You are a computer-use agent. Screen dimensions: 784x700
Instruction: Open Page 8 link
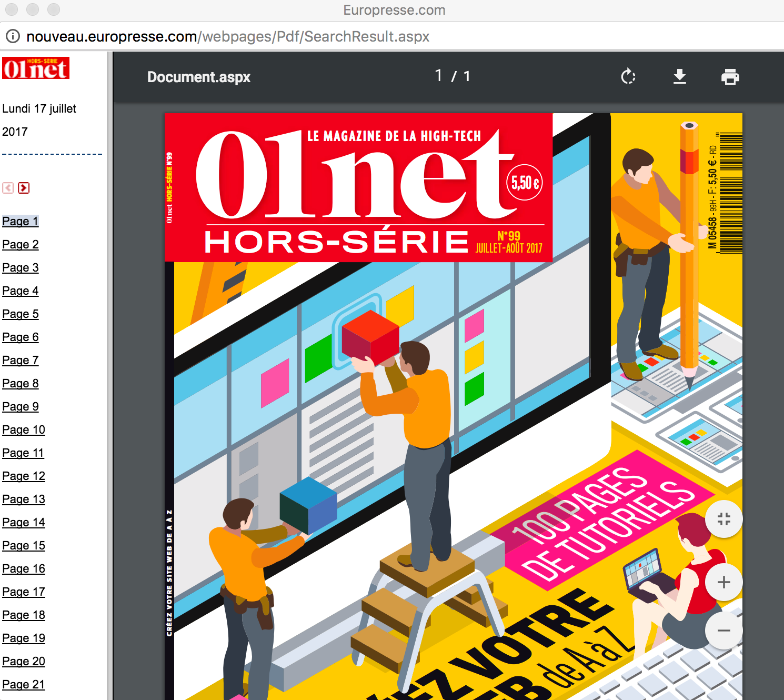click(x=21, y=383)
